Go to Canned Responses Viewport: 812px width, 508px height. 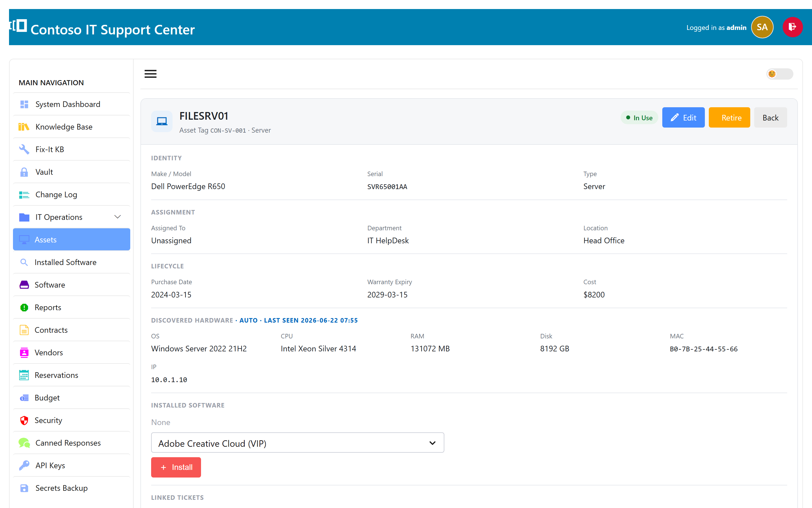(x=71, y=443)
